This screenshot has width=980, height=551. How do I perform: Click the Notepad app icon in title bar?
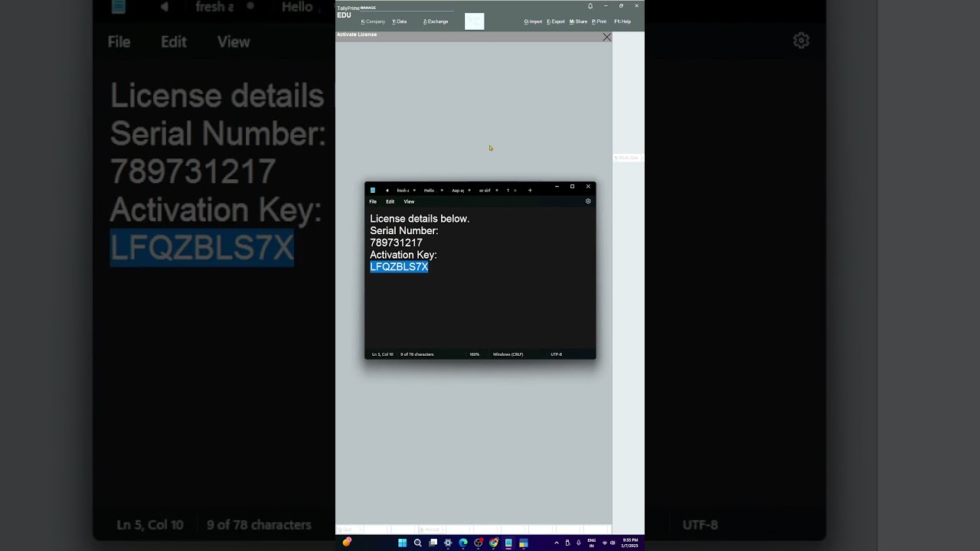tap(373, 191)
